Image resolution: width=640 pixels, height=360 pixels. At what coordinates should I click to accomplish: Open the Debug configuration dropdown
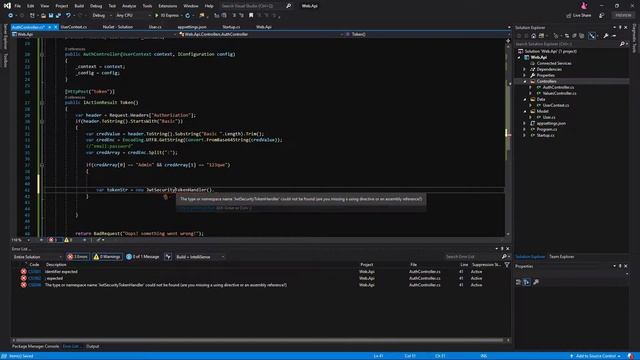(101, 16)
